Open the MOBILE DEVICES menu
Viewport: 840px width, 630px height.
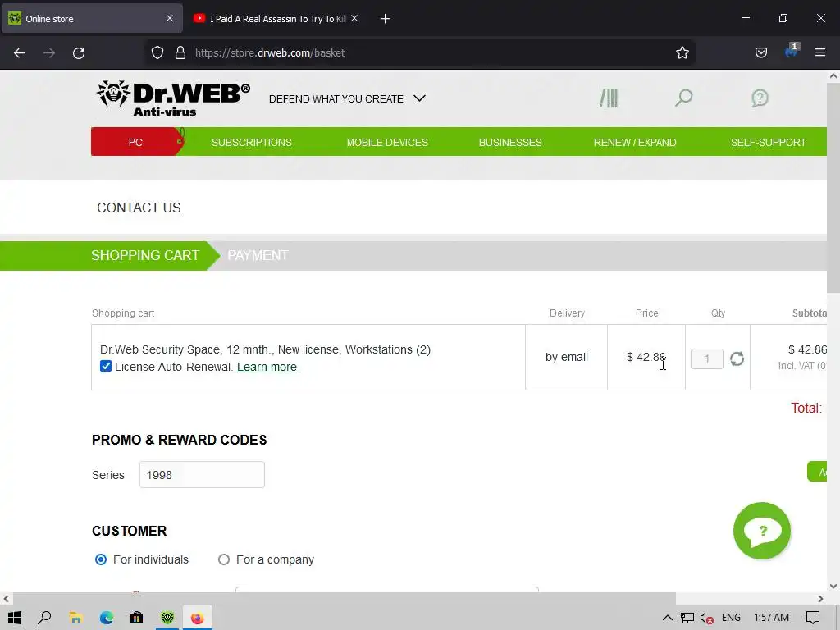(x=387, y=142)
